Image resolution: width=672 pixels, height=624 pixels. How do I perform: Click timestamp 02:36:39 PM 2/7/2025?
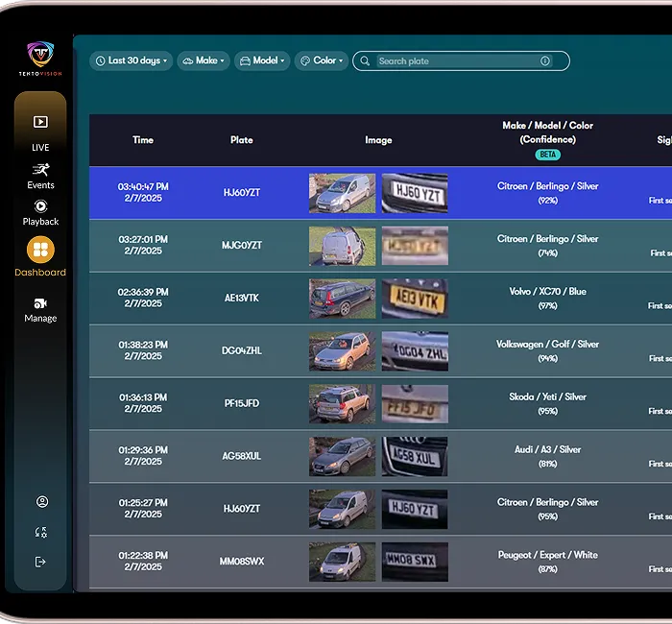[143, 298]
